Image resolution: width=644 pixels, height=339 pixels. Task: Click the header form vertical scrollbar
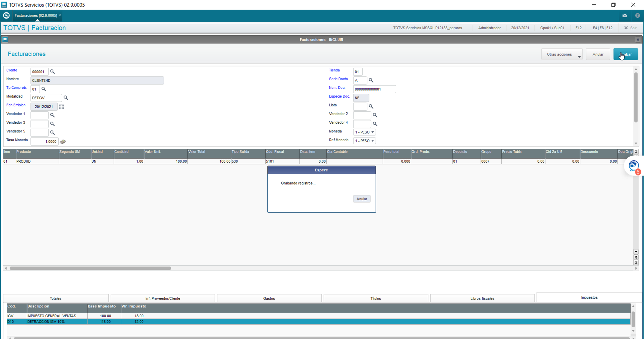pos(636,97)
